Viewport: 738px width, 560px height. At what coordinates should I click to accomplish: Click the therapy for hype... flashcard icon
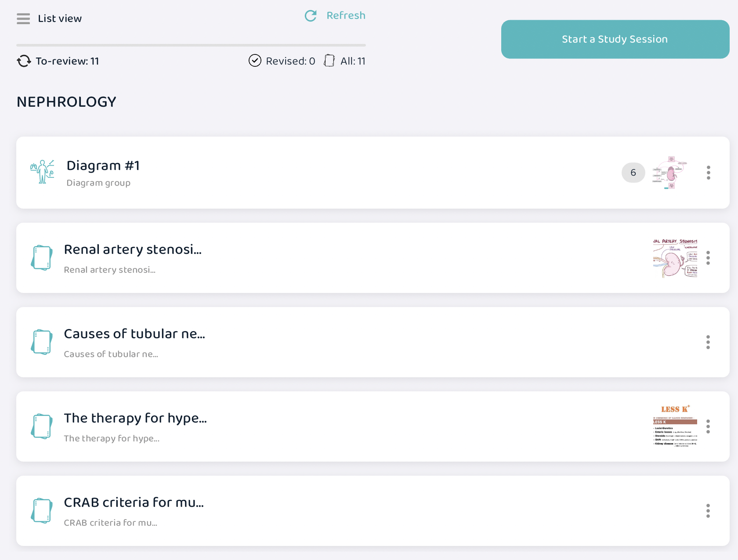click(42, 426)
